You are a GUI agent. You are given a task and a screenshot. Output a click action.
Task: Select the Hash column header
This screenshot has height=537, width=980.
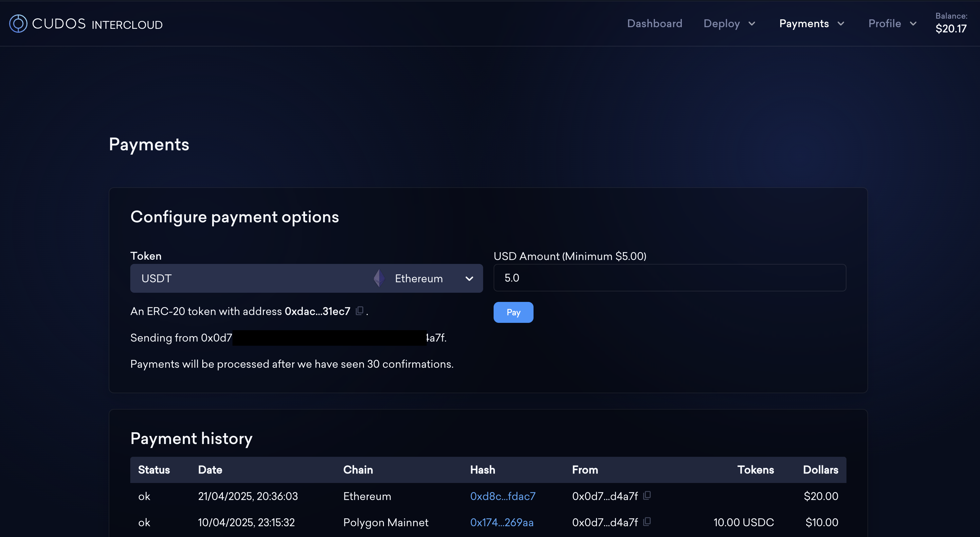point(482,470)
